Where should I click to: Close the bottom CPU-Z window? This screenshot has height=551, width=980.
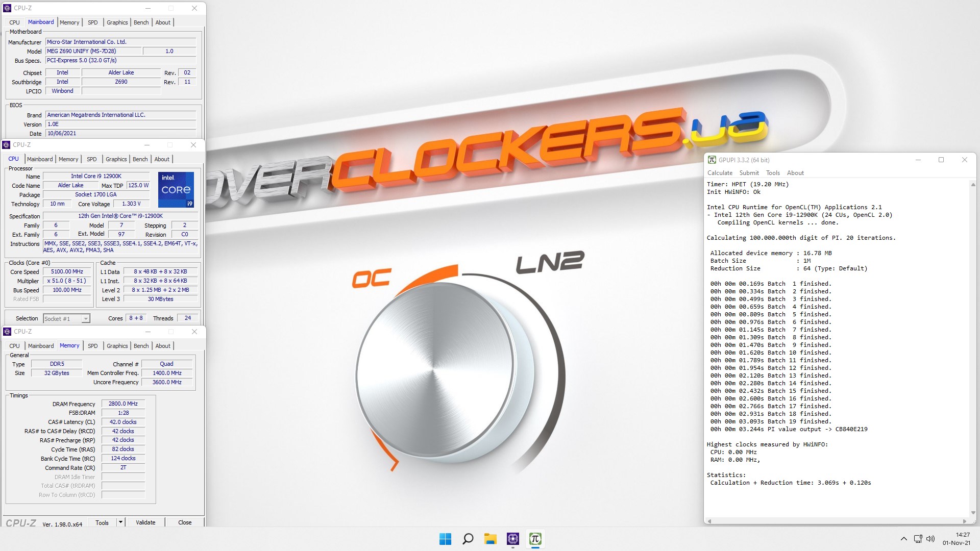(x=194, y=332)
